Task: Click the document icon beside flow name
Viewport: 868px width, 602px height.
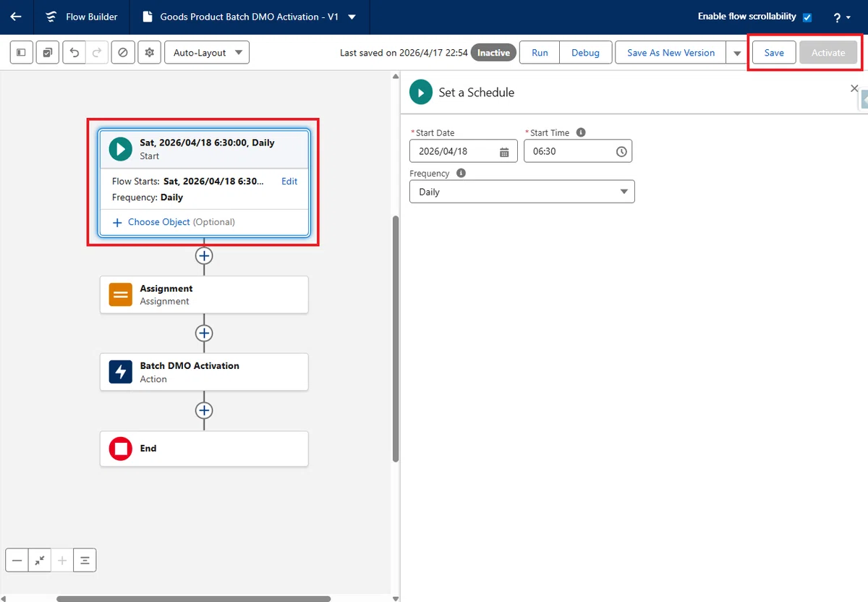Action: [147, 17]
